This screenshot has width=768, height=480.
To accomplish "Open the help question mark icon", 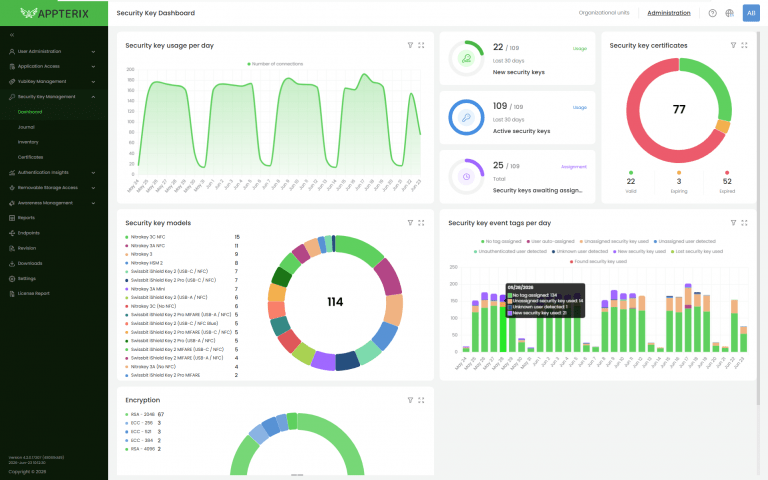I will [x=713, y=13].
